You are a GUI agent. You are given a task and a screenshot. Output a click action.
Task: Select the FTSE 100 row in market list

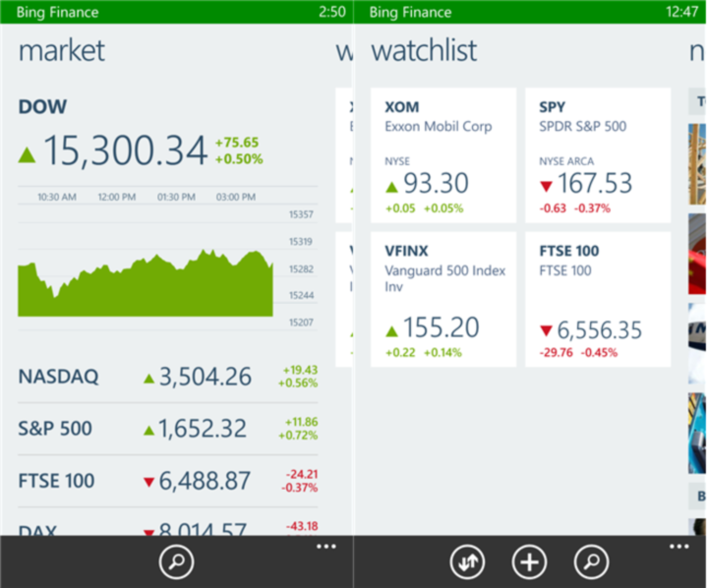point(167,481)
